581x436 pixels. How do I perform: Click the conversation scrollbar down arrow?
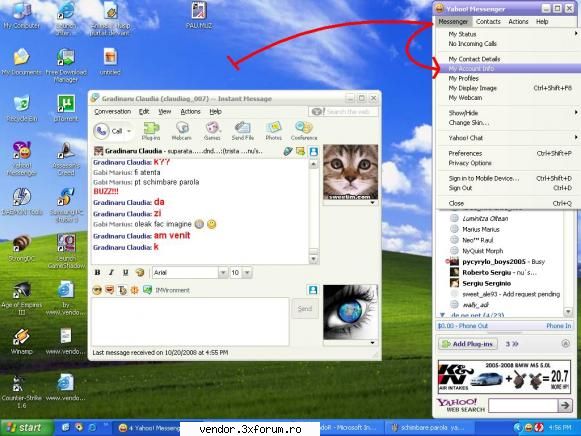(x=313, y=259)
